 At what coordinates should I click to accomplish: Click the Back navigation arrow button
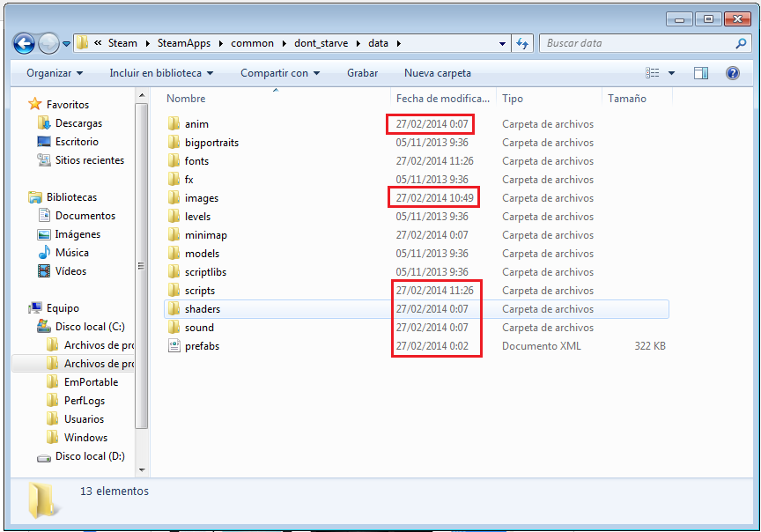click(x=24, y=44)
